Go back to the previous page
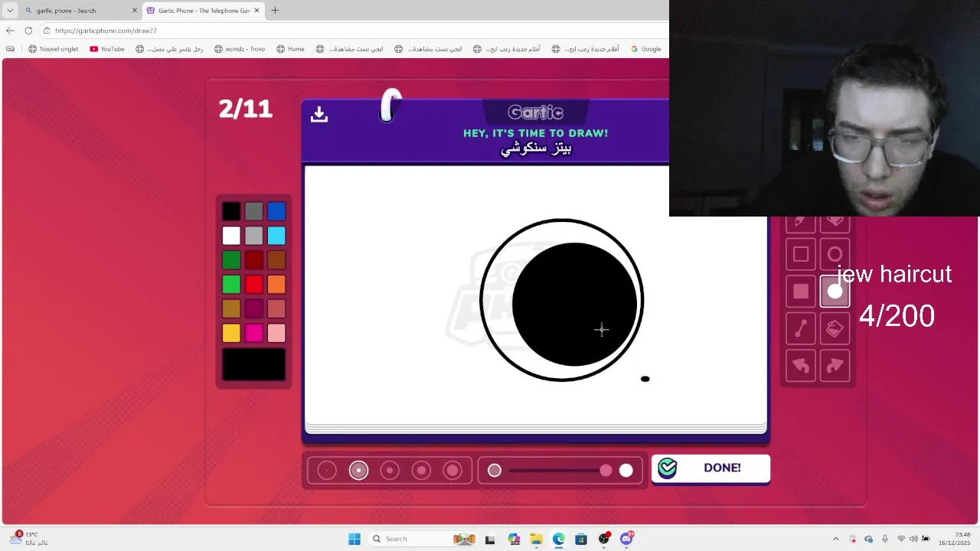Viewport: 980px width, 551px height. click(10, 31)
